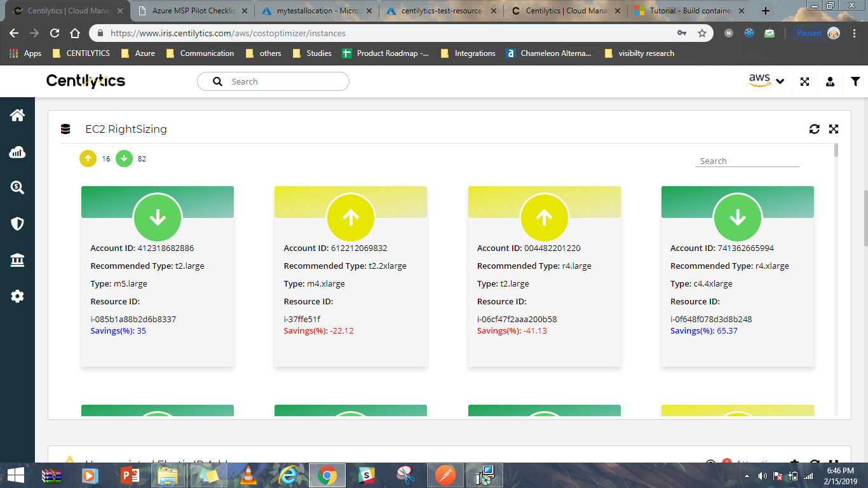Open the Home icon in the sidebar

point(17,115)
